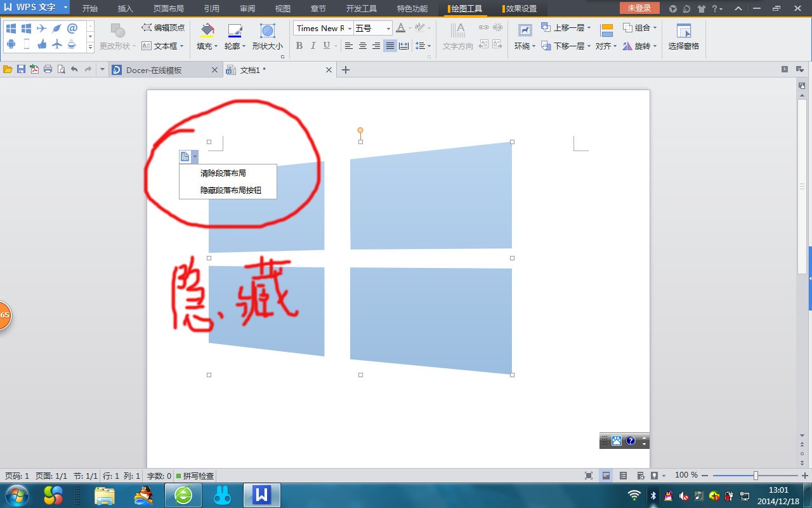Open the font size 五号 dropdown
The width and height of the screenshot is (812, 508).
[x=388, y=28]
